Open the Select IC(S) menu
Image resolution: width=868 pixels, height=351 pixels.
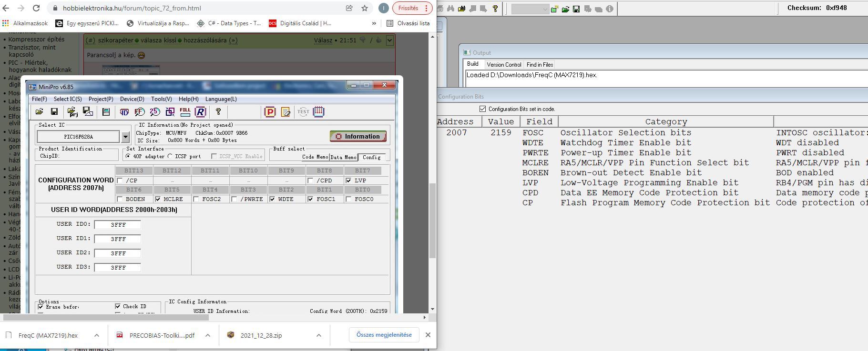[68, 99]
